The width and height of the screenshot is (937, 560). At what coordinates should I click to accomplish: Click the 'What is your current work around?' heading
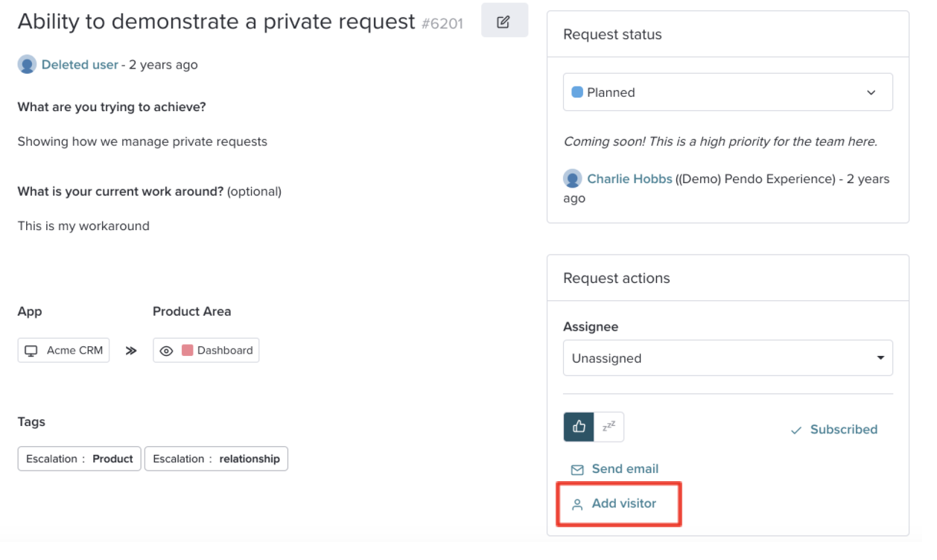pos(121,191)
